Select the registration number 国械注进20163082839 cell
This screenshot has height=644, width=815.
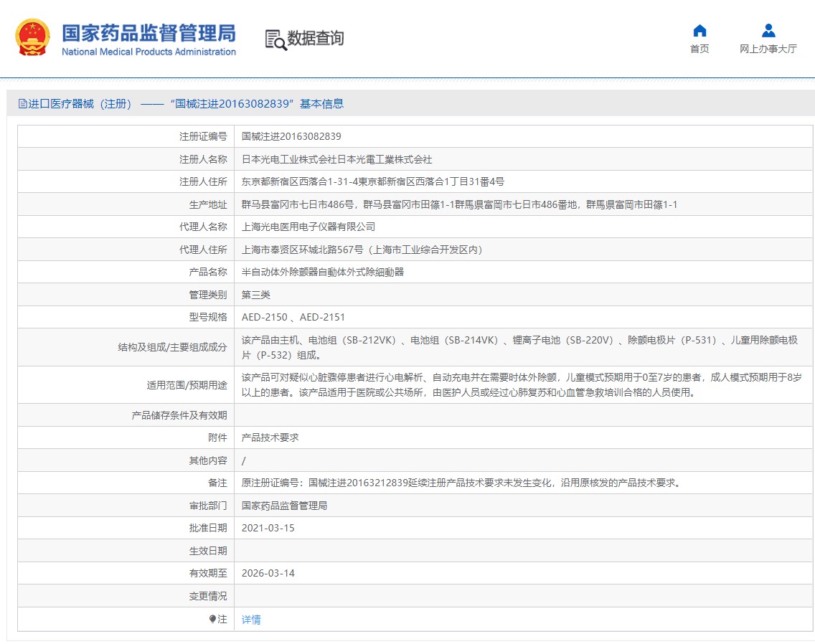point(291,136)
